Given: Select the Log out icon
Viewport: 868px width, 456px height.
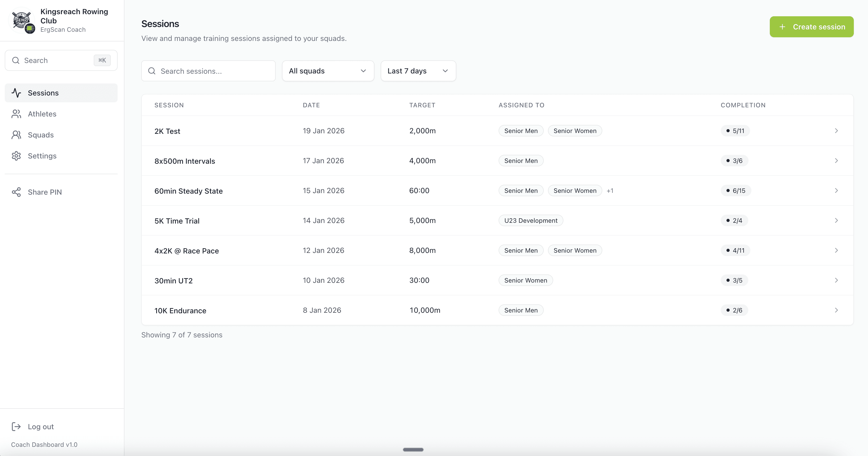Looking at the screenshot, I should pos(17,426).
